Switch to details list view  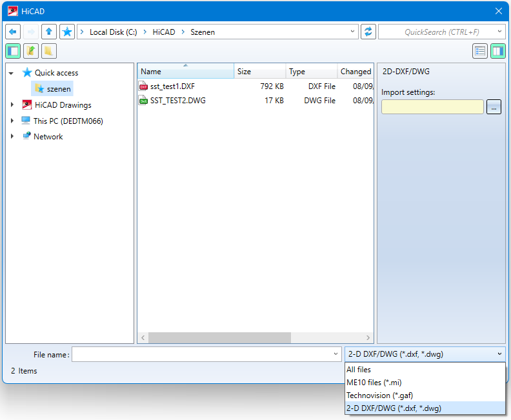[480, 51]
